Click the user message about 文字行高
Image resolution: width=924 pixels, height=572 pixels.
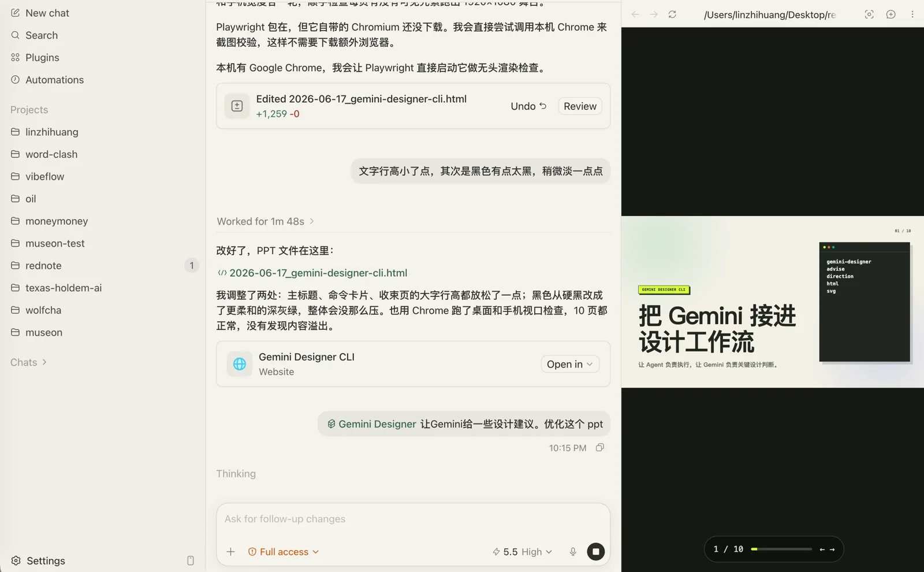click(480, 171)
